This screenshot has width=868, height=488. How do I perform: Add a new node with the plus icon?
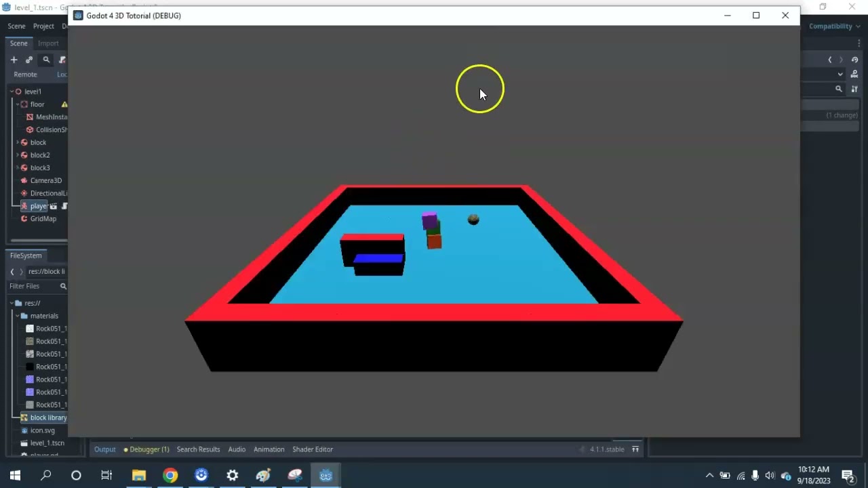point(14,60)
